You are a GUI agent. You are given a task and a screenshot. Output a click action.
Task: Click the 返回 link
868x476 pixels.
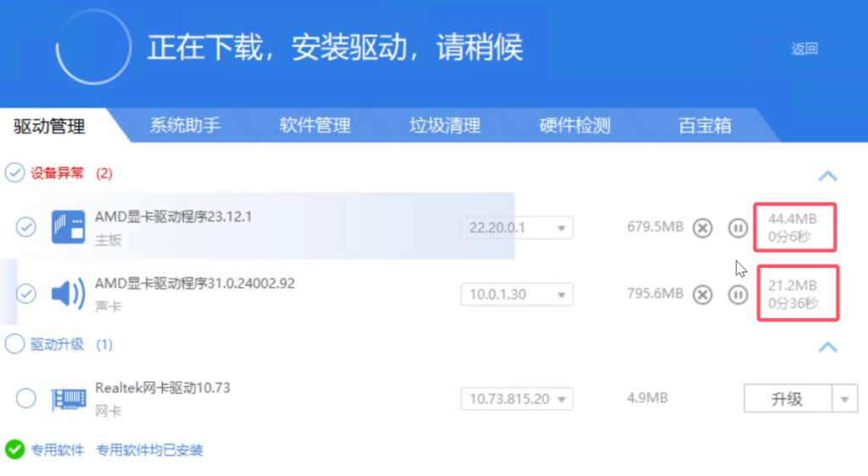[804, 49]
